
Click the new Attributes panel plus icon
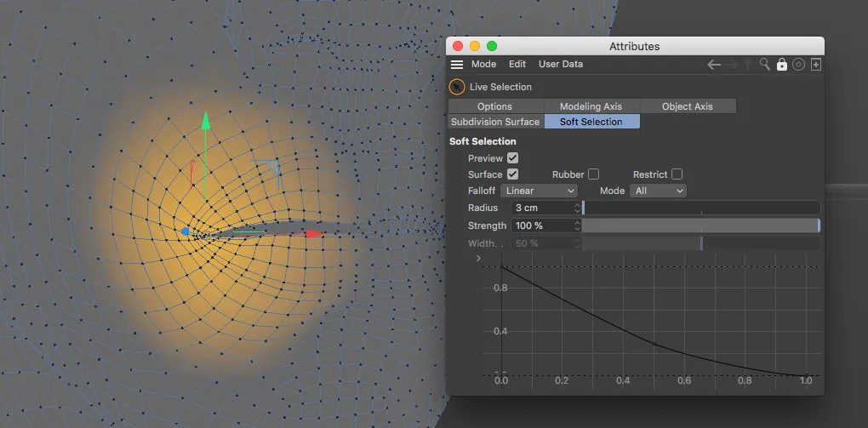(x=815, y=65)
